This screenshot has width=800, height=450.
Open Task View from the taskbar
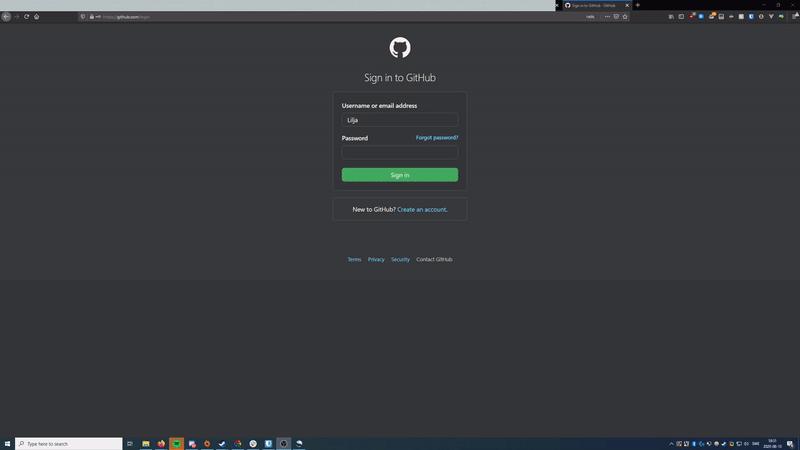coord(130,444)
